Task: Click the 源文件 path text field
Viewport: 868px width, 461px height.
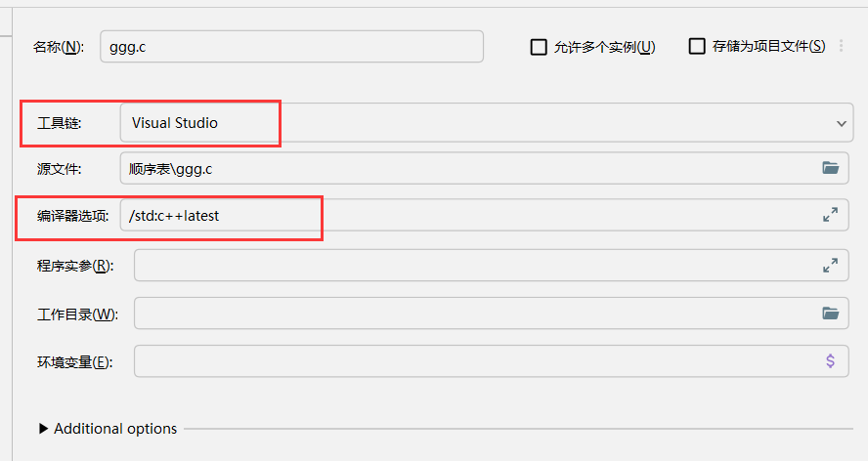Action: click(x=469, y=168)
